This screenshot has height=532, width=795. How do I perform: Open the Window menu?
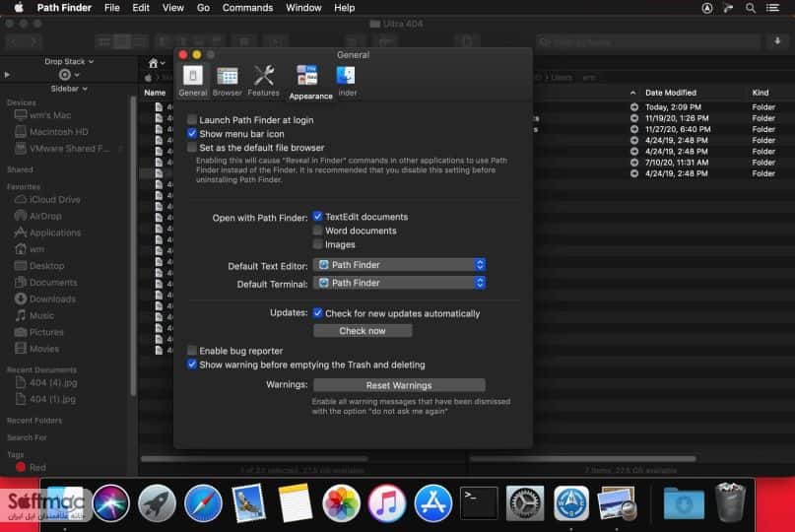click(x=303, y=8)
